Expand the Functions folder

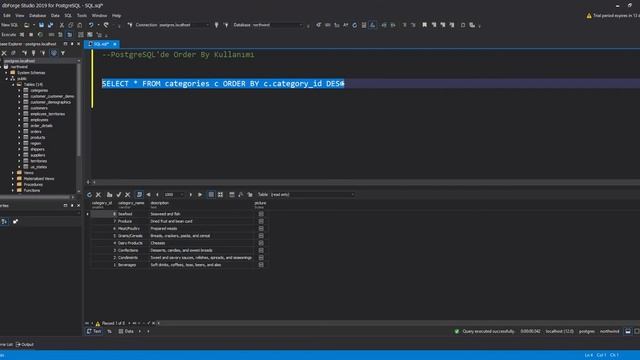[13, 191]
